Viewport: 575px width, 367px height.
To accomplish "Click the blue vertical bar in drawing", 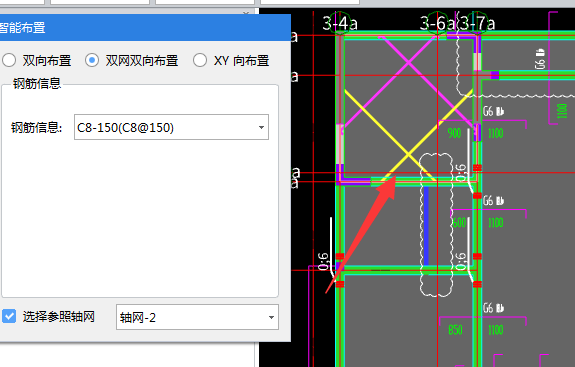I will (426, 226).
